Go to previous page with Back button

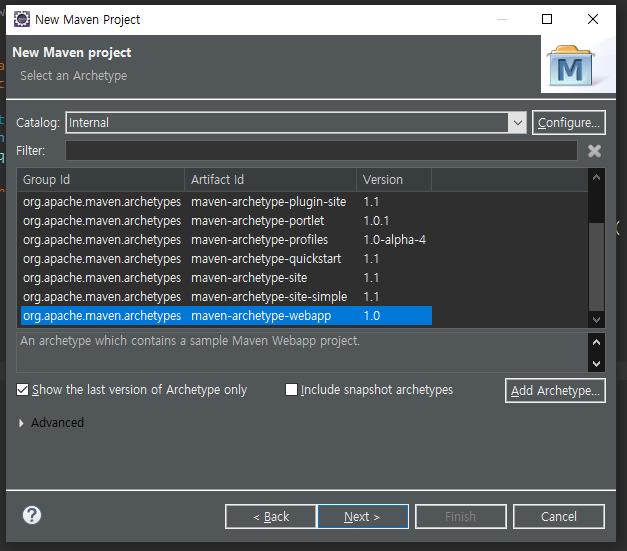click(x=271, y=517)
